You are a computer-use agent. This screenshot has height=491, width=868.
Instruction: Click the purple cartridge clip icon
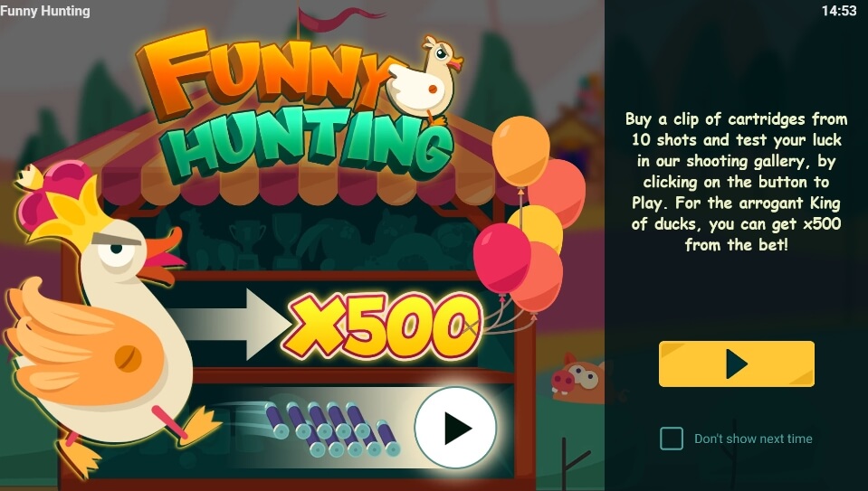click(x=332, y=430)
